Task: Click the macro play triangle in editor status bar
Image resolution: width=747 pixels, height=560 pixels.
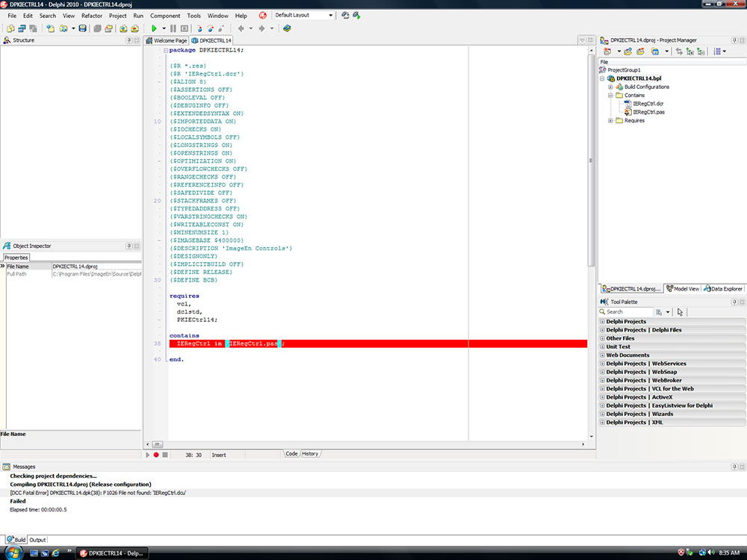Action: (148, 455)
